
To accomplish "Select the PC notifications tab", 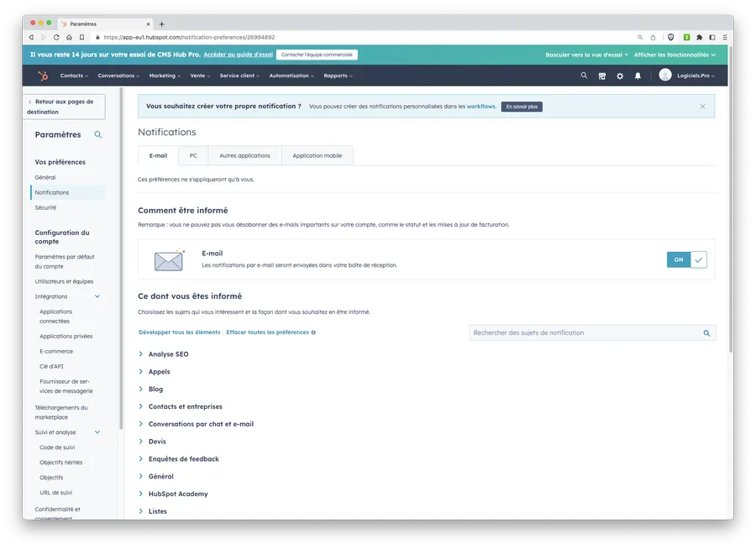I will pyautogui.click(x=193, y=155).
